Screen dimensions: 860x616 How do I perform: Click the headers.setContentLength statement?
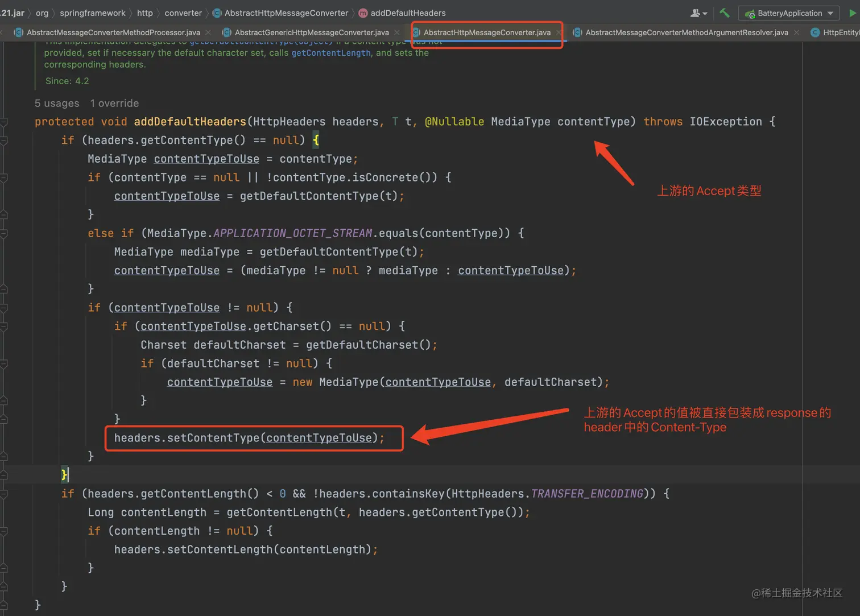(x=246, y=549)
